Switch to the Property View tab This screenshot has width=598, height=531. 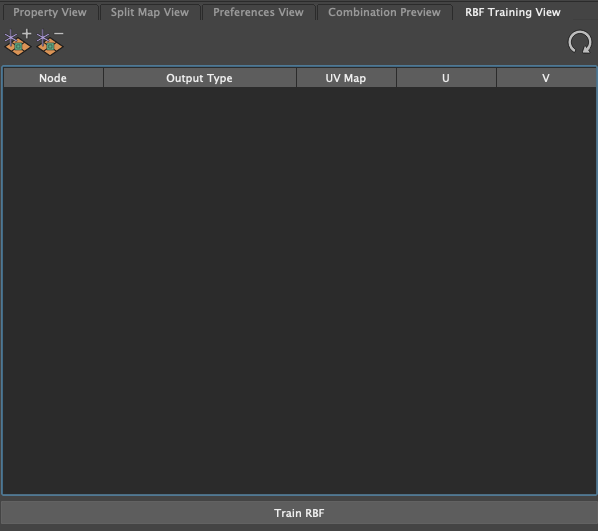pos(50,12)
